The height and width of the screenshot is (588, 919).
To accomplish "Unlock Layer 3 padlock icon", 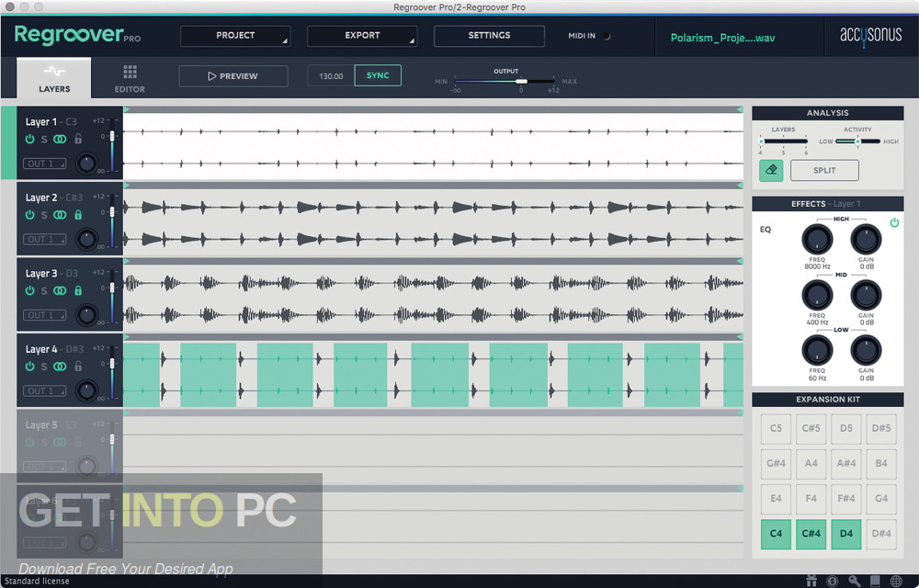I will point(78,290).
